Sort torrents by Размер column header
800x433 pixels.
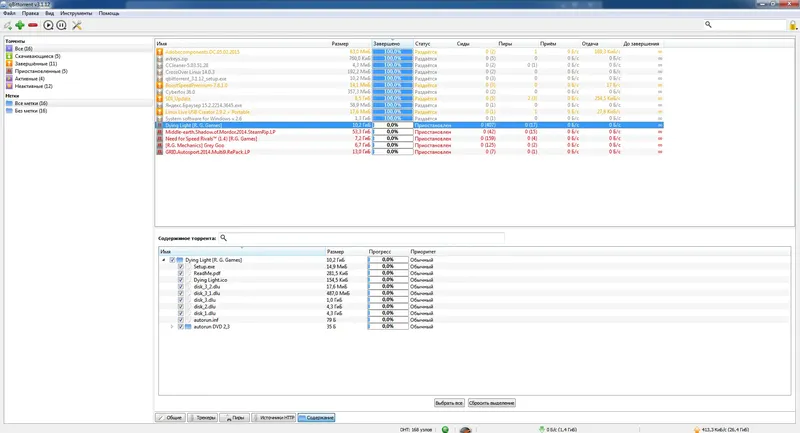(x=340, y=43)
